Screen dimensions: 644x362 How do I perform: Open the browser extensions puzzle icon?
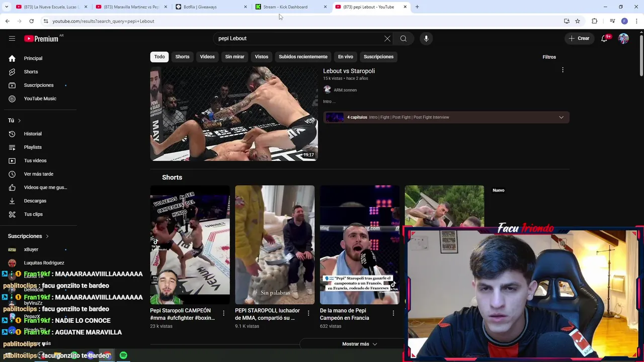coord(595,21)
